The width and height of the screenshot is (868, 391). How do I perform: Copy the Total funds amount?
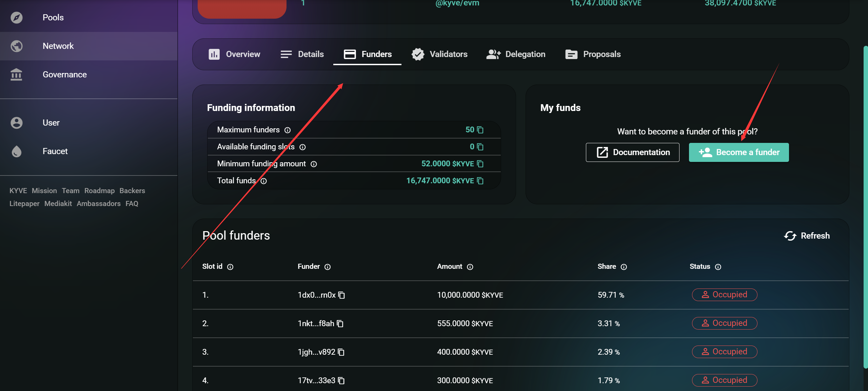pyautogui.click(x=480, y=181)
